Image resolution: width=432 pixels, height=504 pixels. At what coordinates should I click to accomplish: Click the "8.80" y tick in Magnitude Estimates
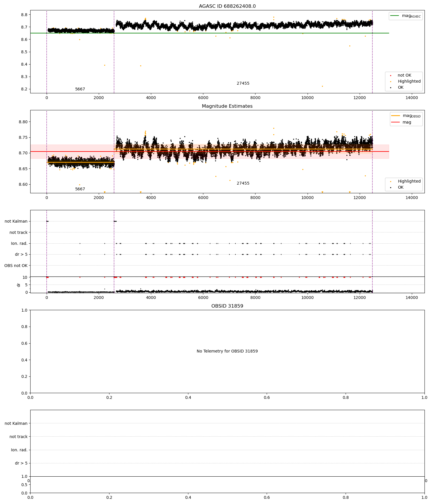(x=23, y=122)
